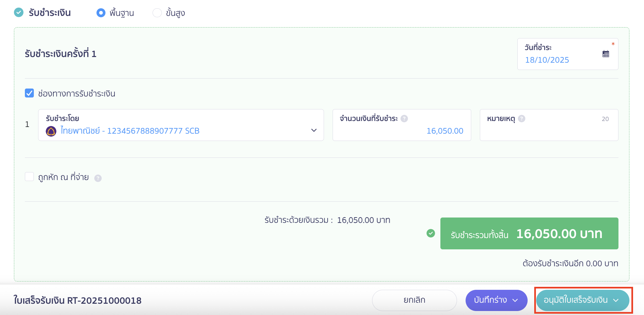Image resolution: width=644 pixels, height=315 pixels.
Task: Expand the บันทึกร่าง dropdown arrow
Action: pyautogui.click(x=515, y=300)
